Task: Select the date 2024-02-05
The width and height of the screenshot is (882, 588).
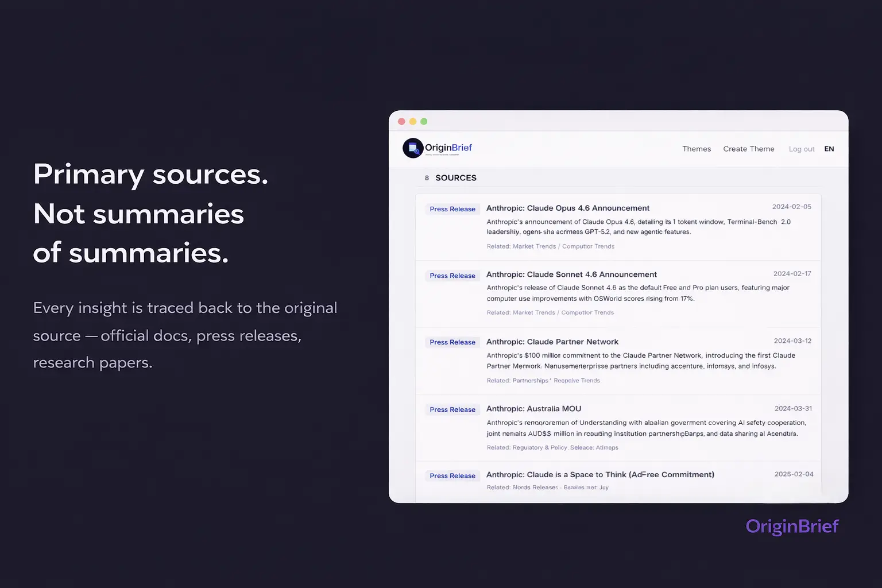Action: tap(791, 207)
